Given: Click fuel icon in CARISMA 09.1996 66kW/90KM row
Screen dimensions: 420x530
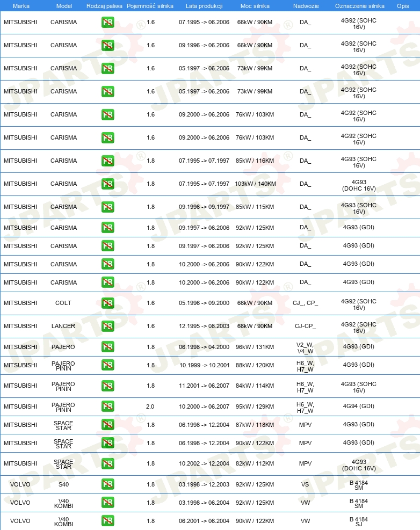Looking at the screenshot, I should (x=107, y=46).
